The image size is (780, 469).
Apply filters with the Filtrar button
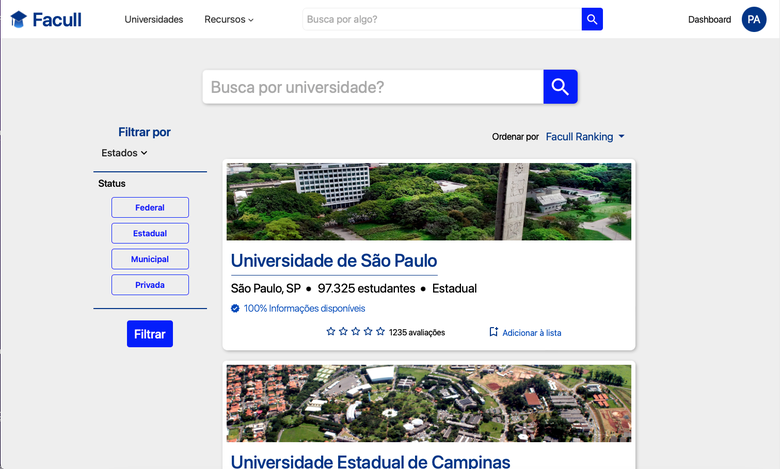pyautogui.click(x=150, y=334)
